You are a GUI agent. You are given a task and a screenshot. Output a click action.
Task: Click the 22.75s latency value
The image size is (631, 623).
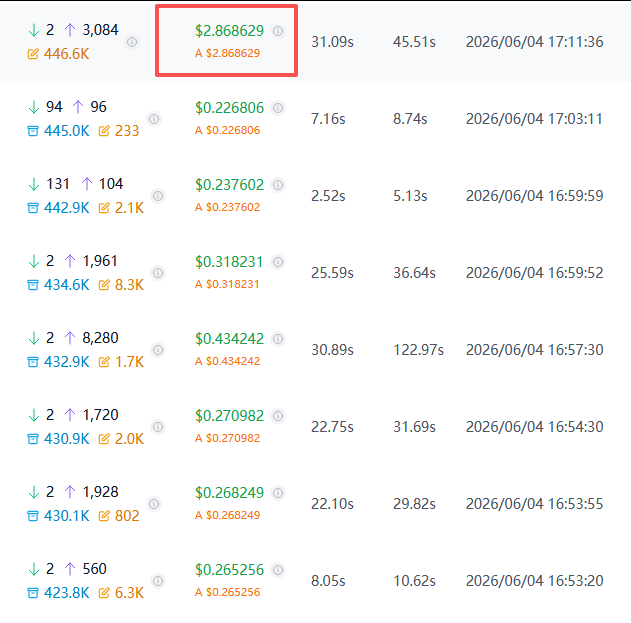(x=332, y=427)
